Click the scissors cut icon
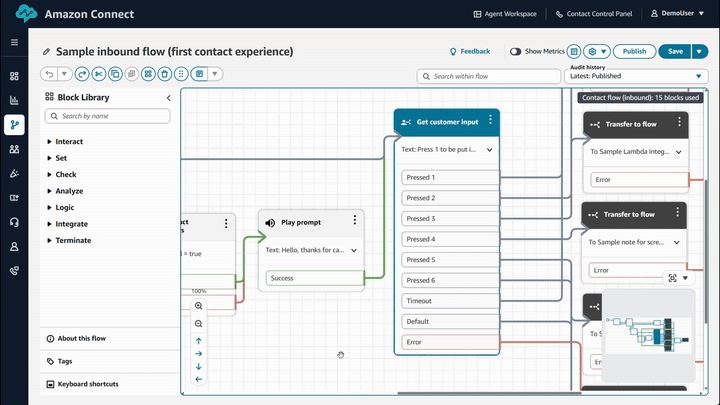The width and height of the screenshot is (720, 405). (x=99, y=74)
